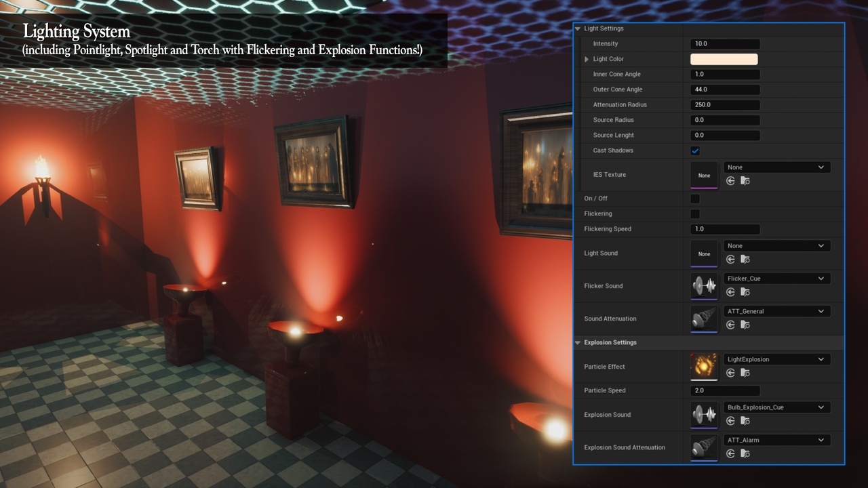Collapse the Light Settings section
This screenshot has width=868, height=488.
coord(578,28)
